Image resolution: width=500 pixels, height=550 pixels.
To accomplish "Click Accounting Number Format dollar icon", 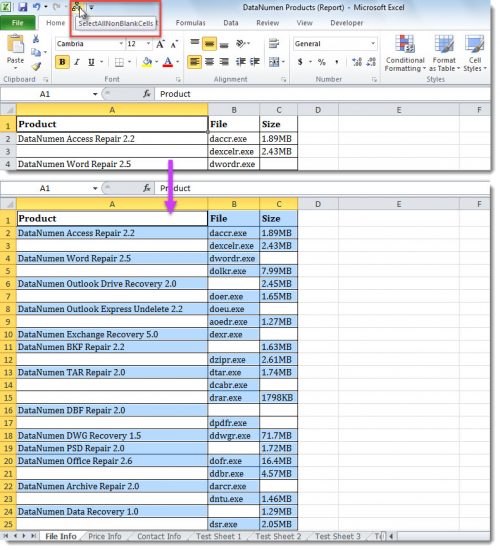I will (300, 62).
